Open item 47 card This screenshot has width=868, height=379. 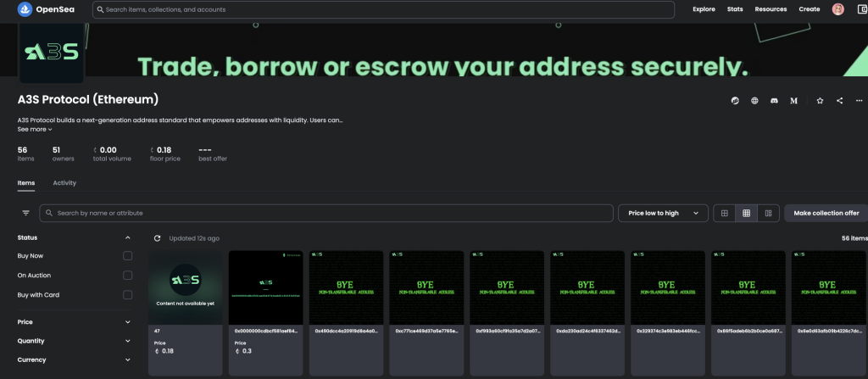tap(186, 313)
